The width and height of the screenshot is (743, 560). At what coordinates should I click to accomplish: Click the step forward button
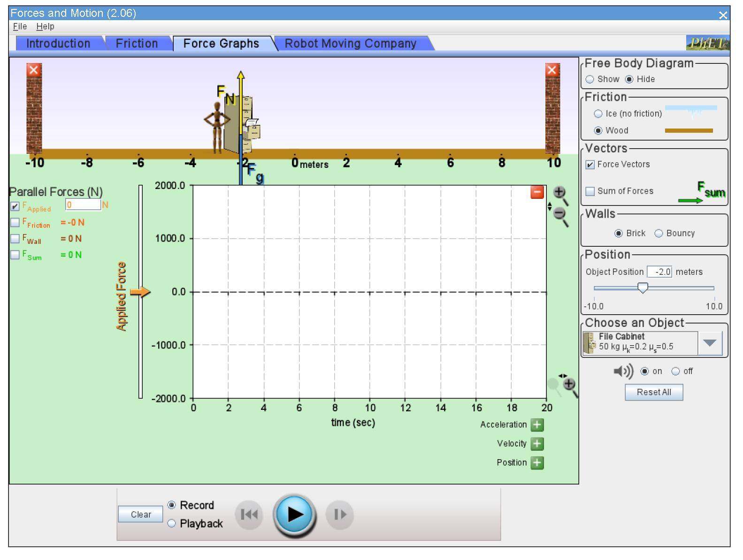pos(340,515)
